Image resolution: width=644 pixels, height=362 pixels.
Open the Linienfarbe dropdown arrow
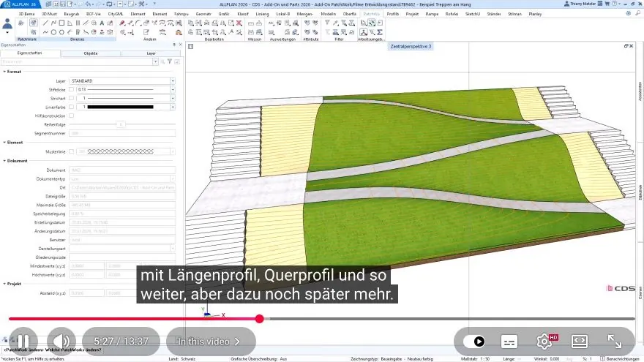(173, 107)
